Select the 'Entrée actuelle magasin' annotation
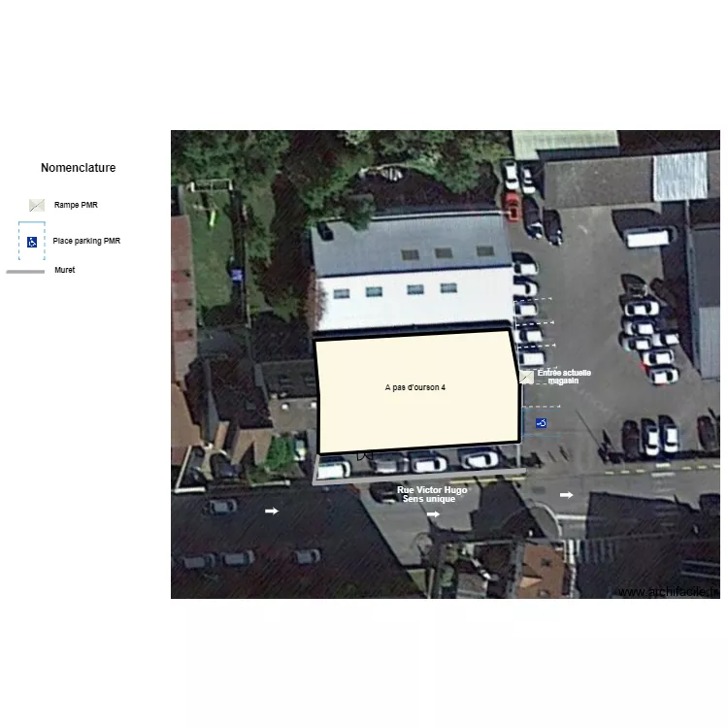728x728 pixels. coord(563,377)
